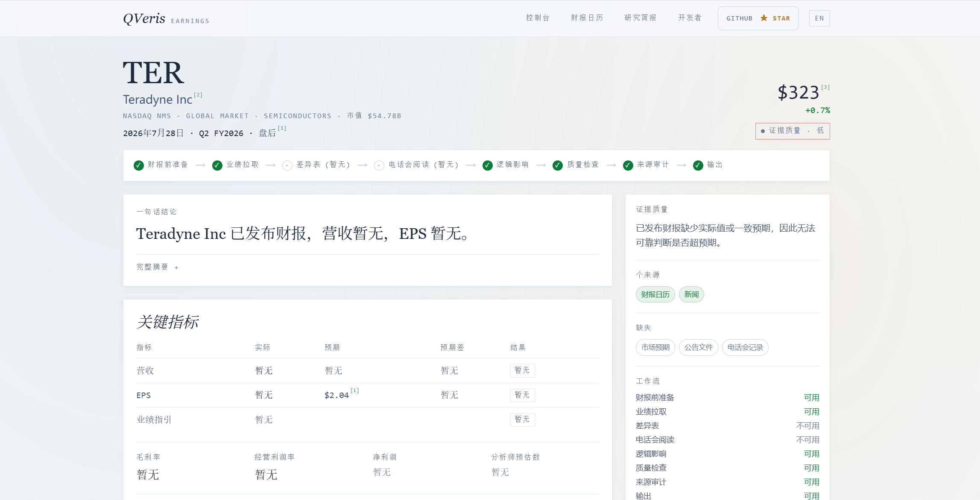Click the 关键指标 section heading

(168, 322)
